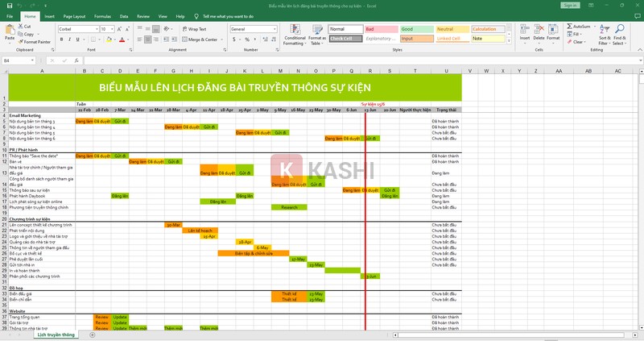The image size is (644, 341).
Task: Toggle bottom vertical alignment
Action: [x=155, y=29]
